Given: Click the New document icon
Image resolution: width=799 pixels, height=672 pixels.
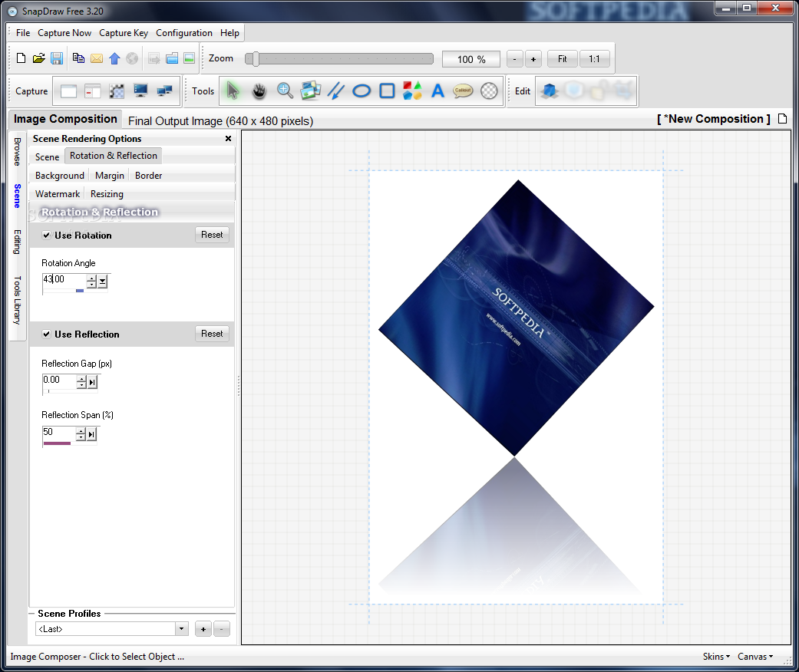Looking at the screenshot, I should (21, 58).
